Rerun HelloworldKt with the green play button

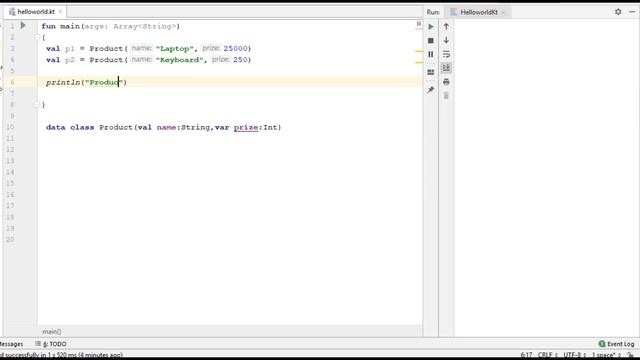pyautogui.click(x=431, y=27)
